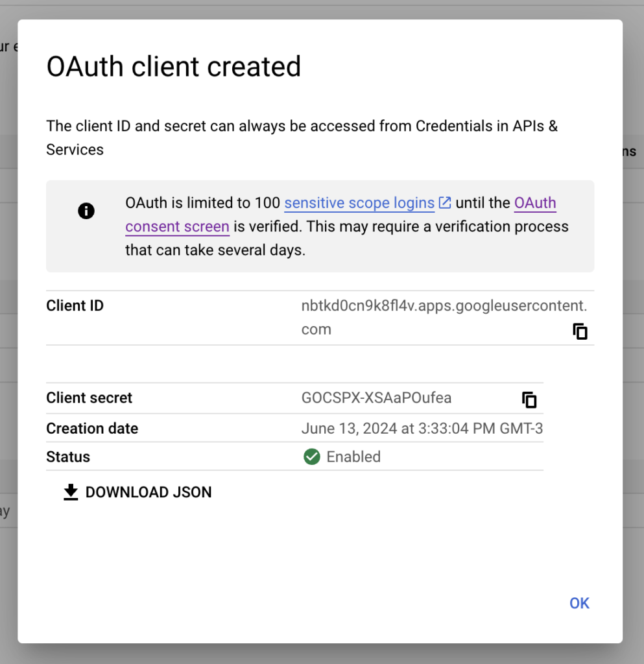This screenshot has height=664, width=644.
Task: Click the download arrow next to DOWNLOAD JSON
Action: (70, 492)
